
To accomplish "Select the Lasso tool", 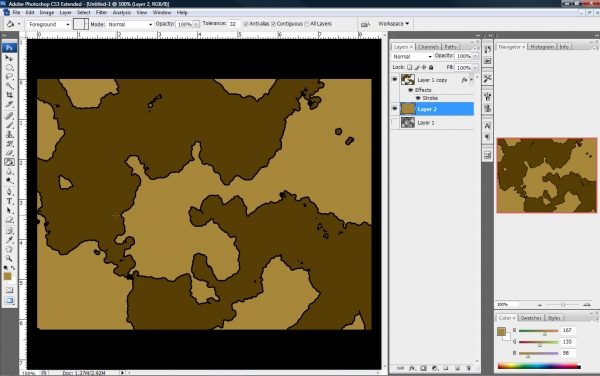I will pos(9,77).
